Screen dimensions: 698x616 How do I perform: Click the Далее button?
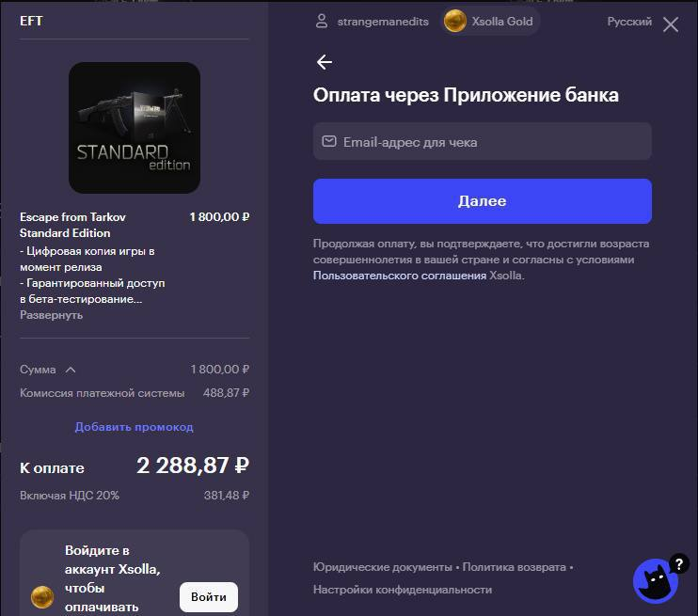[x=482, y=201]
